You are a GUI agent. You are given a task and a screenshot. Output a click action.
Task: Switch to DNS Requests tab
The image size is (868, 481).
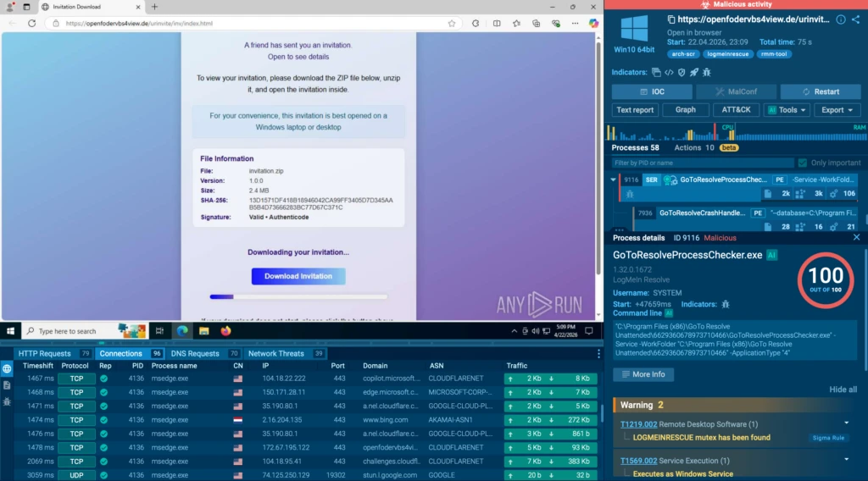[x=204, y=353]
